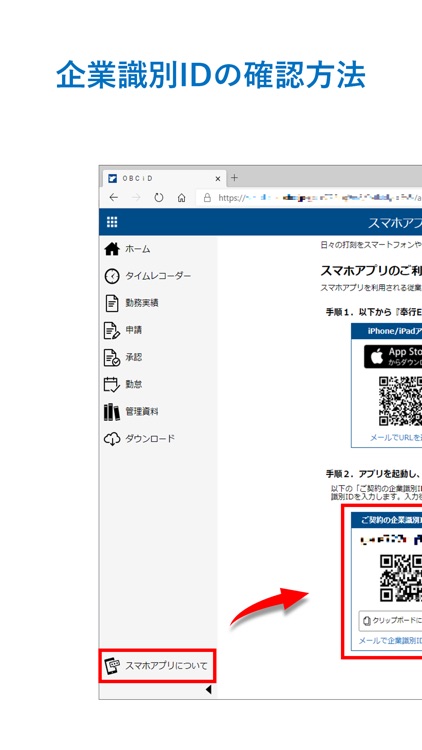
Task: Open 勤務実績 in the sidebar
Action: [142, 303]
